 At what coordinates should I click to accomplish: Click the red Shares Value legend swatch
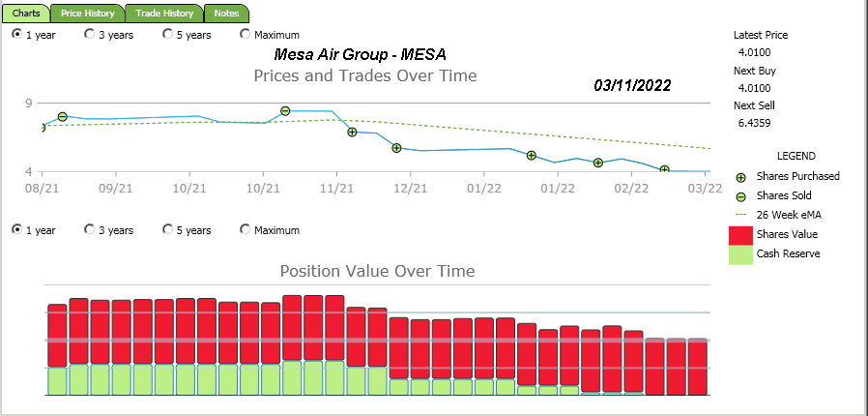click(740, 235)
